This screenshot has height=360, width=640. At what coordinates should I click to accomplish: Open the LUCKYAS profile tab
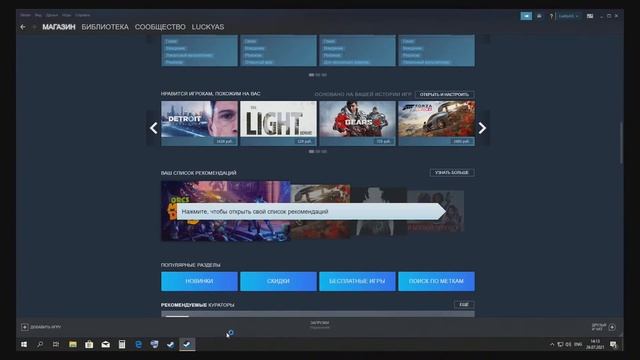tap(208, 27)
